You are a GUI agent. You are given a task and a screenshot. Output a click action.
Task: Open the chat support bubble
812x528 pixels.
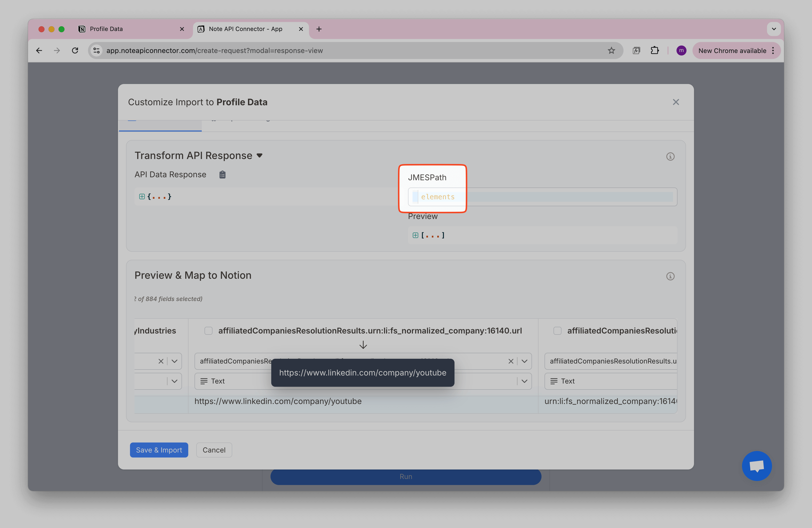coord(756,465)
